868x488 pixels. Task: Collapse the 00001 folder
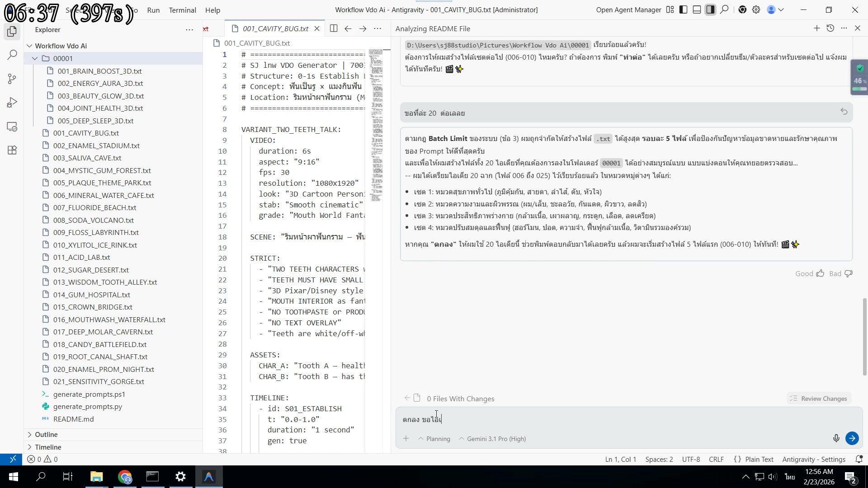point(35,58)
